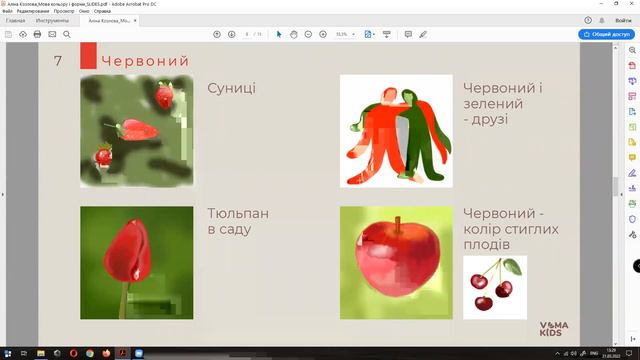This screenshot has width=640, height=360.
Task: Open the yellow file tool in right pane
Action: tap(632, 142)
